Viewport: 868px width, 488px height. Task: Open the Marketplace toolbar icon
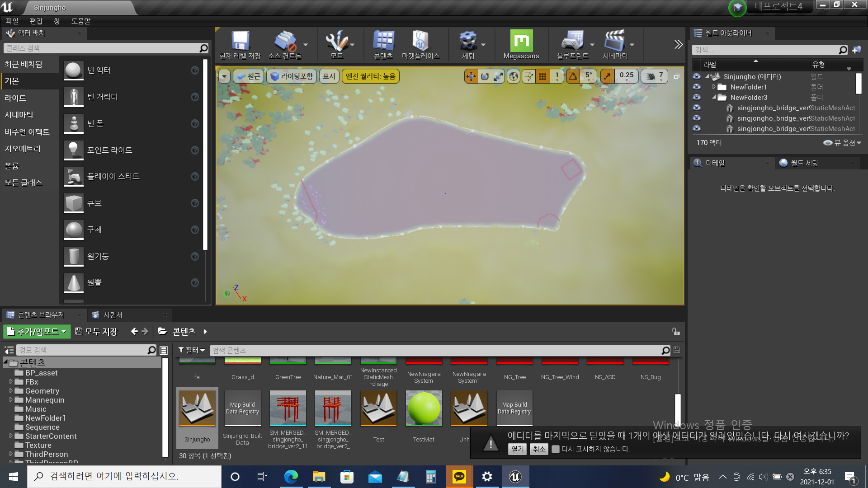coord(420,42)
